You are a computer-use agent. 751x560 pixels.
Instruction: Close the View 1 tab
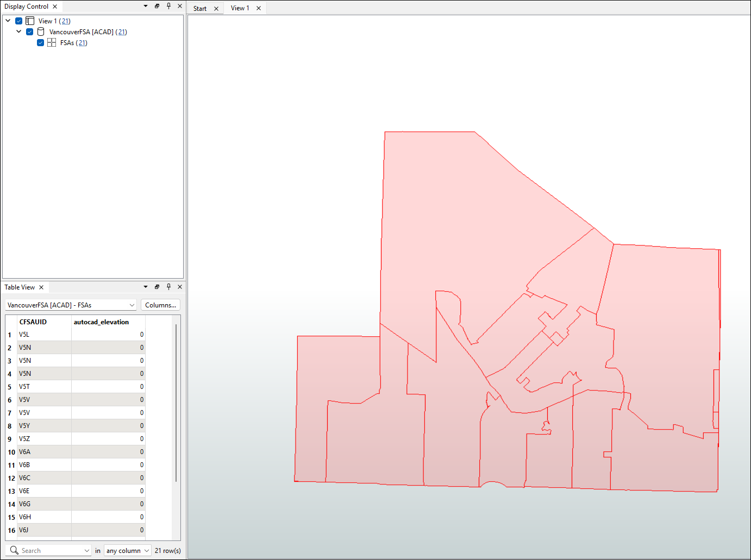click(x=259, y=8)
